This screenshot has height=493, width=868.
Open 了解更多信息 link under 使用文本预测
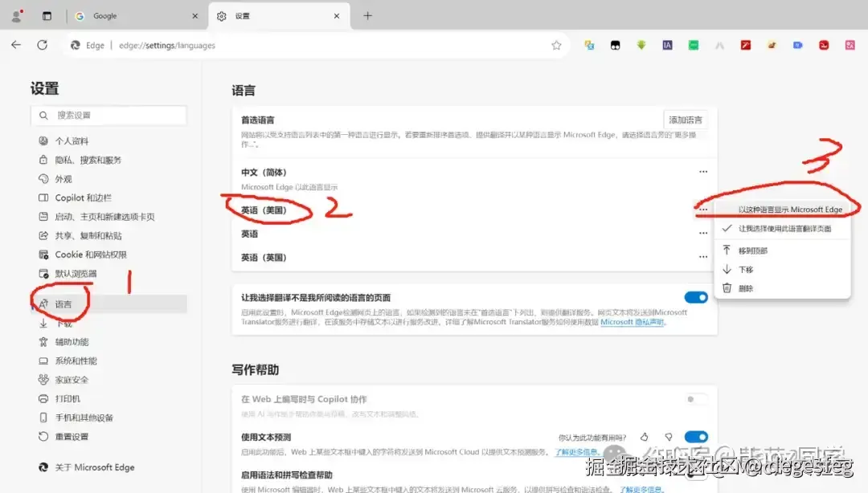point(577,452)
